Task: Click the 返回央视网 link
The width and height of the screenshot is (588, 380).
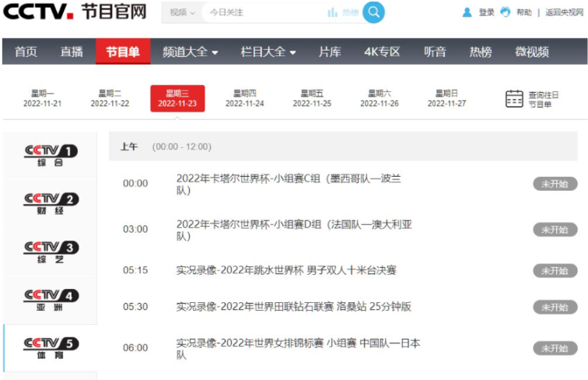Action: tap(564, 12)
